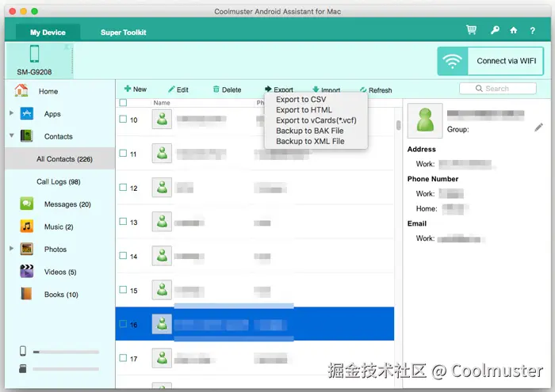Click the pencil edit icon in contact details
This screenshot has height=392, width=555.
tap(538, 127)
